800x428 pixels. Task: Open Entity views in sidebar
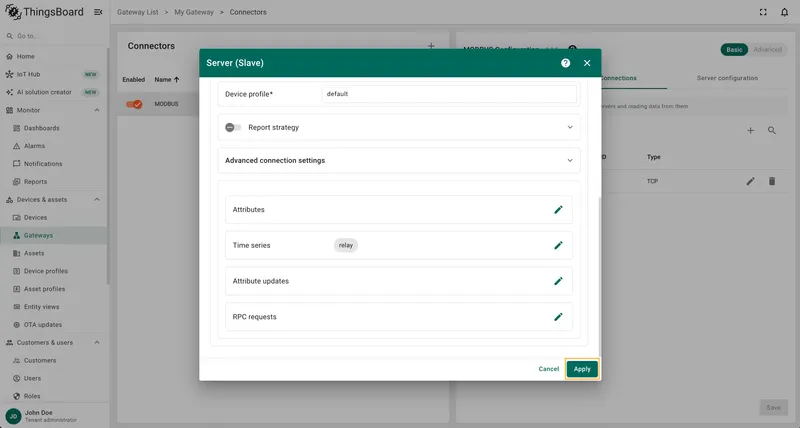coord(54,307)
